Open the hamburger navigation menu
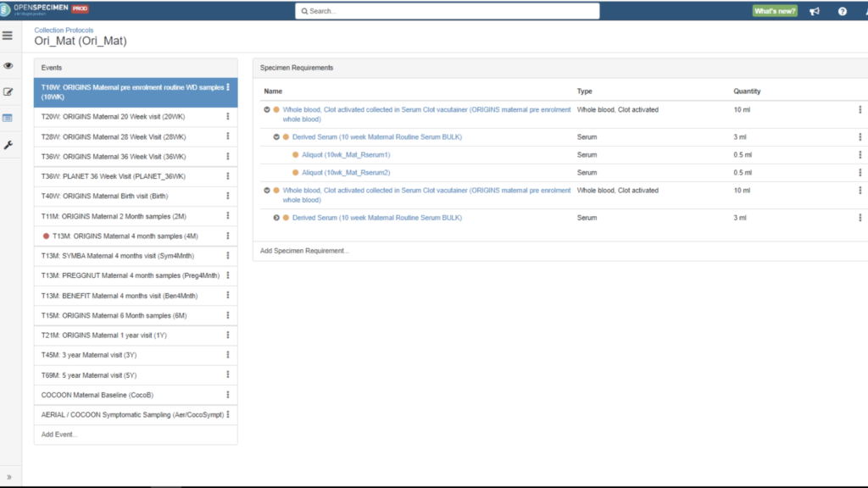 tap(8, 36)
